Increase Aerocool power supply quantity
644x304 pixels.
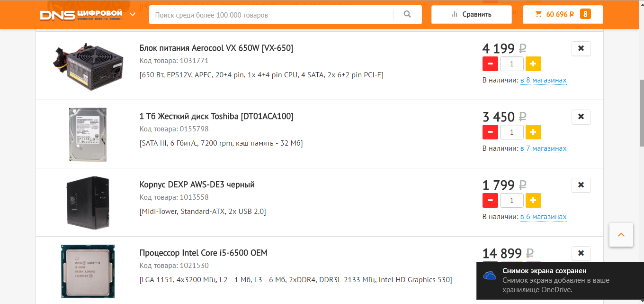(533, 64)
